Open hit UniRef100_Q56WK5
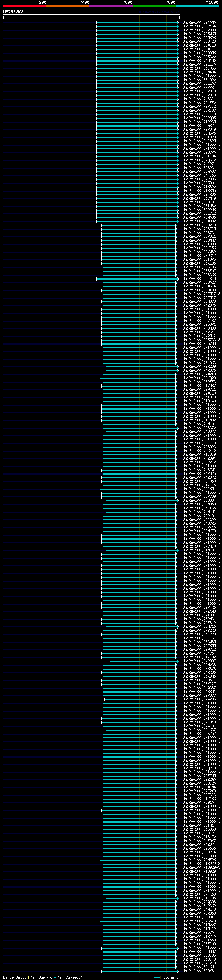Screen dimensions: 222x980 point(199,34)
